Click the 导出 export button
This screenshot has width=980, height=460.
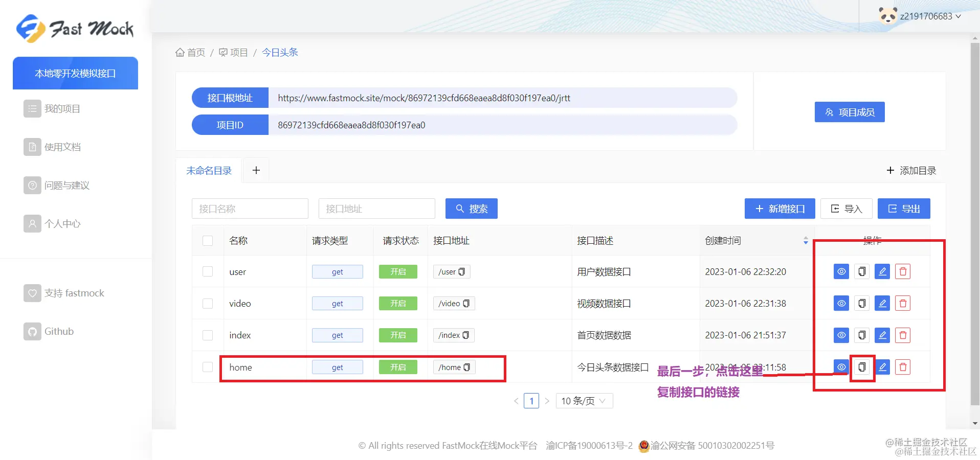click(904, 209)
